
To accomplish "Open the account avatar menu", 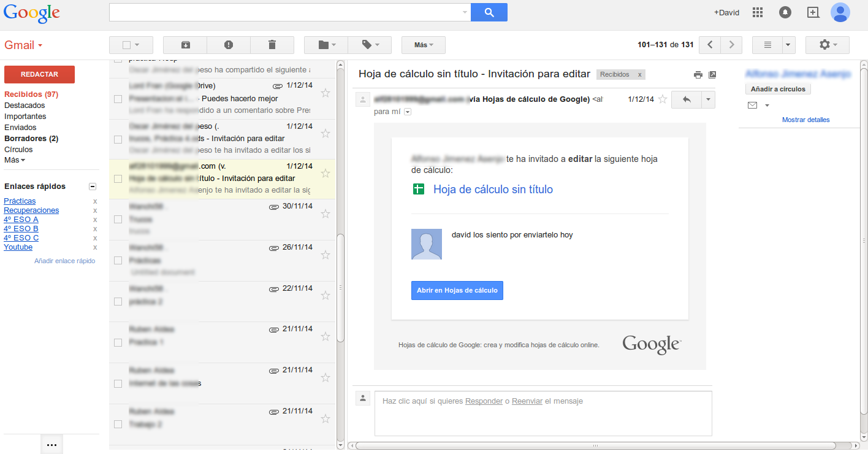I will click(x=840, y=12).
